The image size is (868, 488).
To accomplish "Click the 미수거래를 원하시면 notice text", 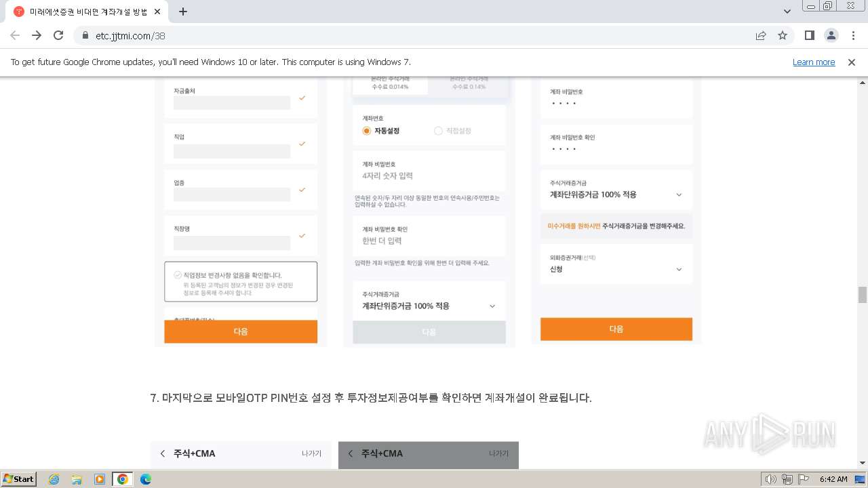I will tap(616, 226).
